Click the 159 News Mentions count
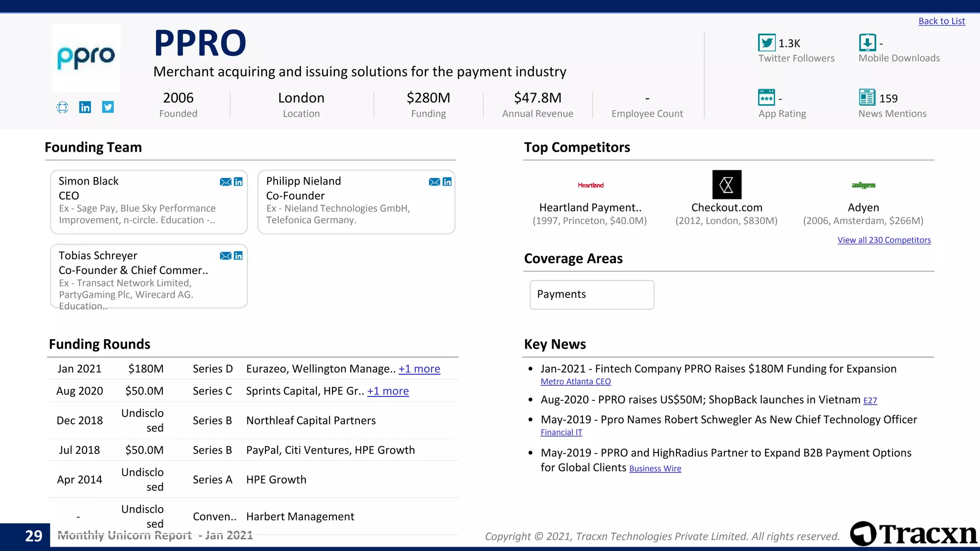 (x=889, y=99)
